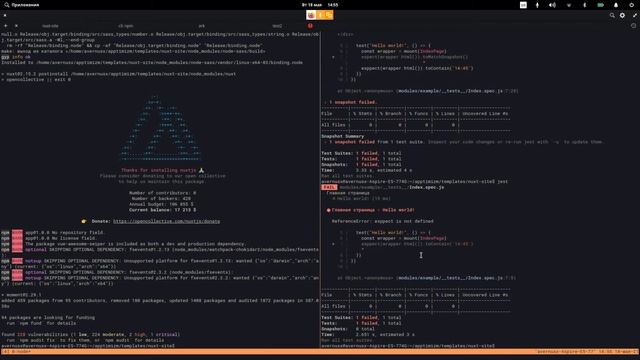Open the battery indicator in the panel
This screenshot has height=360, width=640.
pyautogui.click(x=600, y=5)
